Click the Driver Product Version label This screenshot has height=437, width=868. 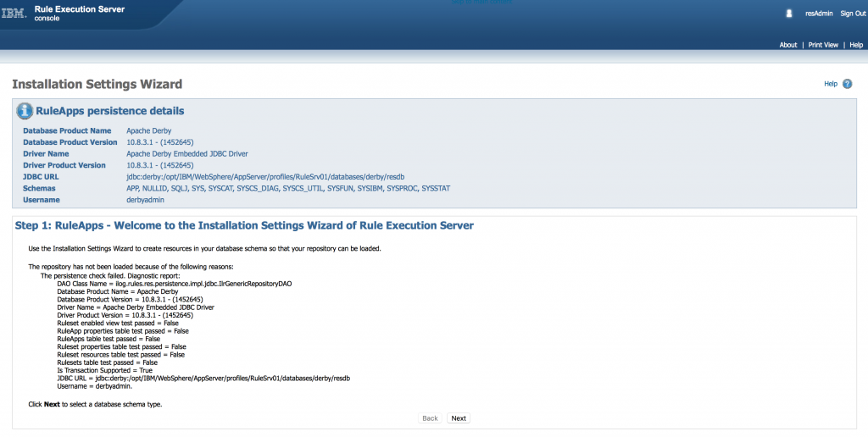click(x=64, y=165)
